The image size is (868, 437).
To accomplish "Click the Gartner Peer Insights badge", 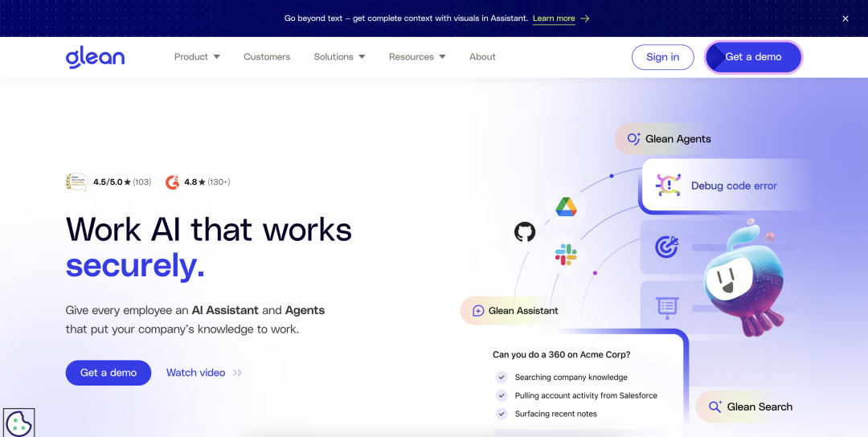I will (76, 182).
